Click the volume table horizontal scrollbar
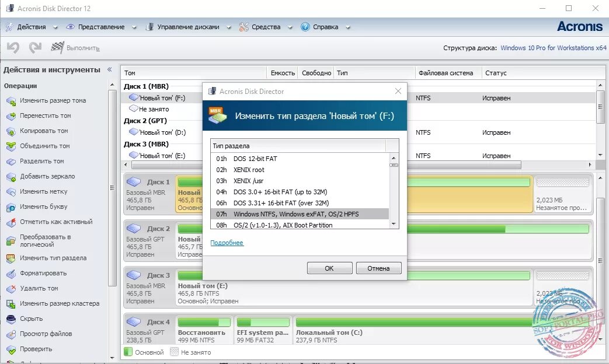The width and height of the screenshot is (609, 364). pos(326,165)
